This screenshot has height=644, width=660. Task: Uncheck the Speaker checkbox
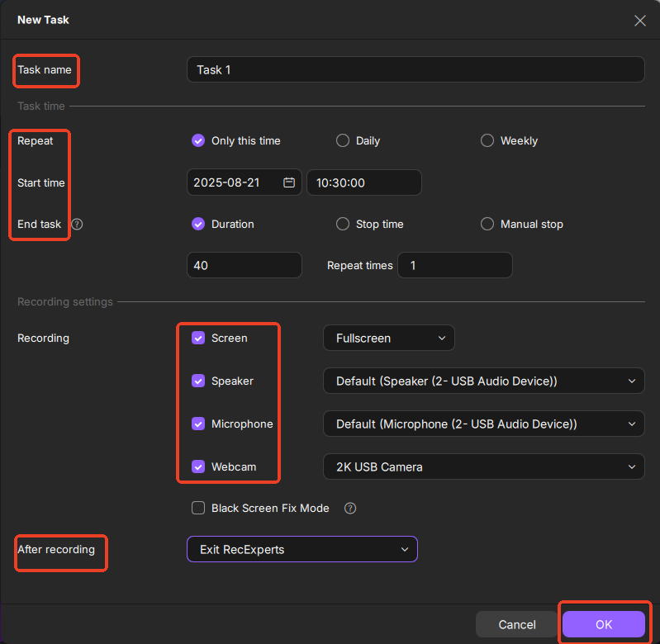[x=198, y=381]
